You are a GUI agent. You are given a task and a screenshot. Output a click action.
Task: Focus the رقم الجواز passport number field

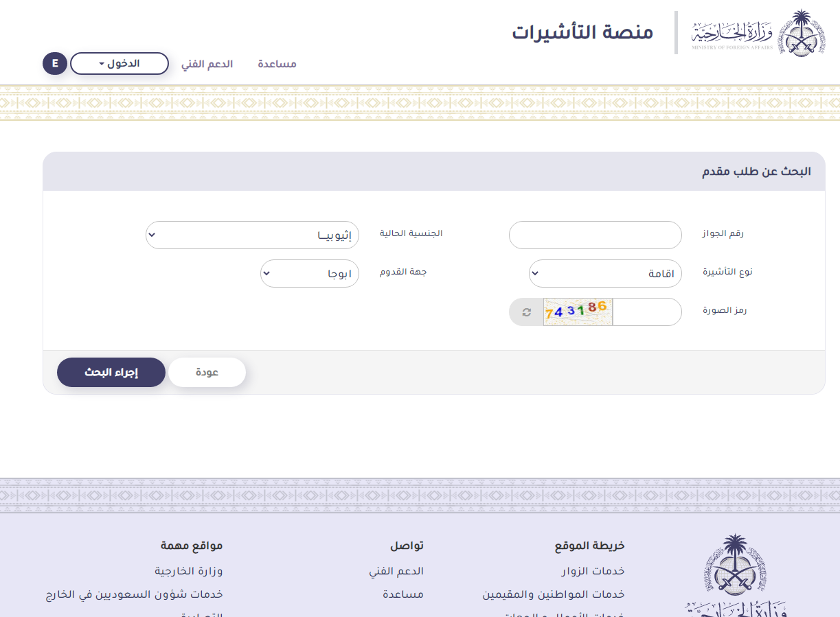click(595, 235)
